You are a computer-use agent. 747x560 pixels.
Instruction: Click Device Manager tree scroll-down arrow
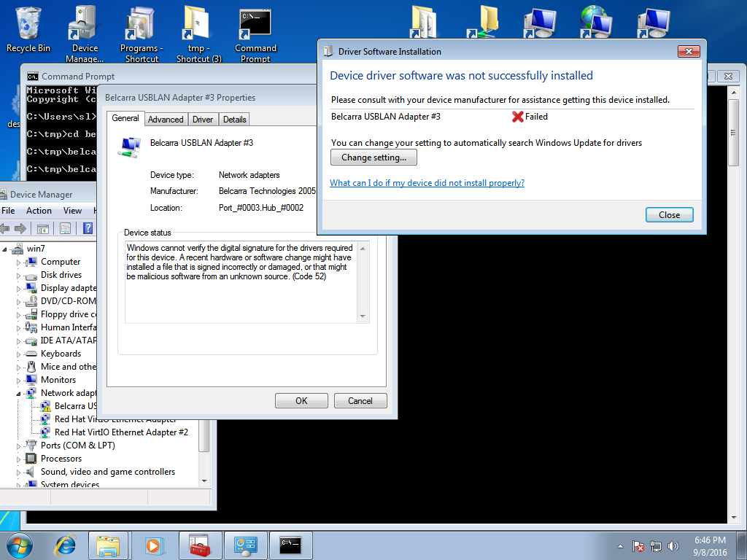[x=204, y=481]
